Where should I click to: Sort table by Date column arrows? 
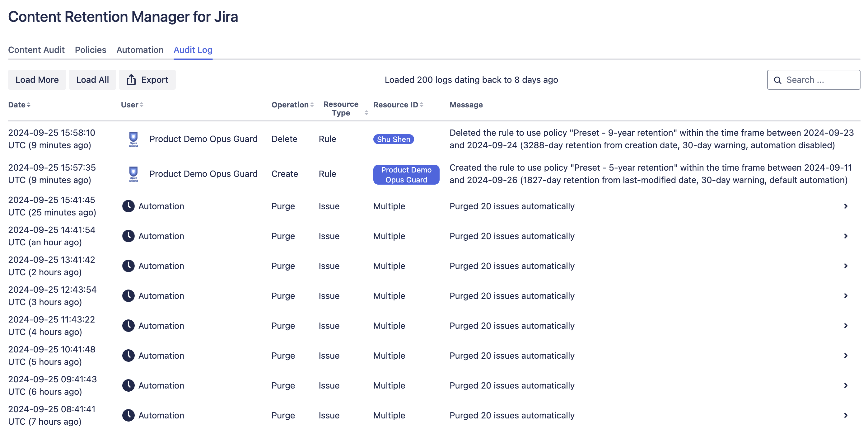[x=29, y=105]
